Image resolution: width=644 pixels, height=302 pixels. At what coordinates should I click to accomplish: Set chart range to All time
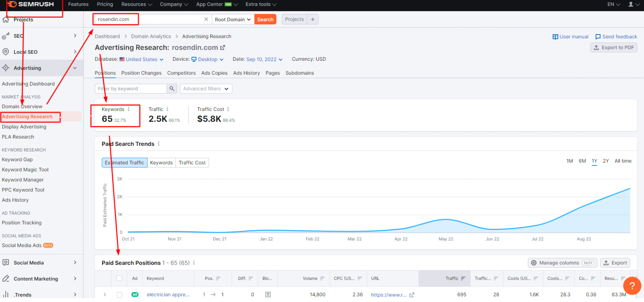pyautogui.click(x=623, y=161)
